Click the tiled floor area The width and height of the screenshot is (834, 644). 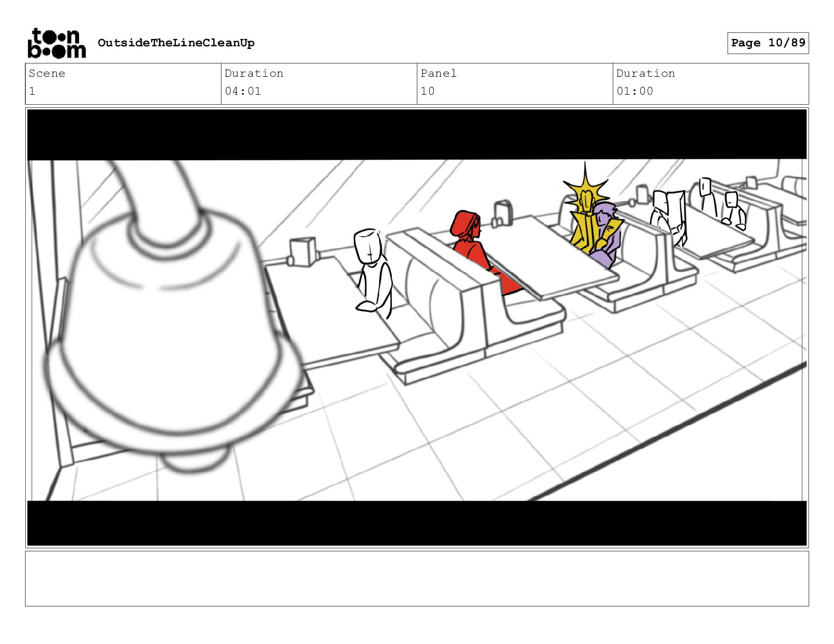coord(527,421)
